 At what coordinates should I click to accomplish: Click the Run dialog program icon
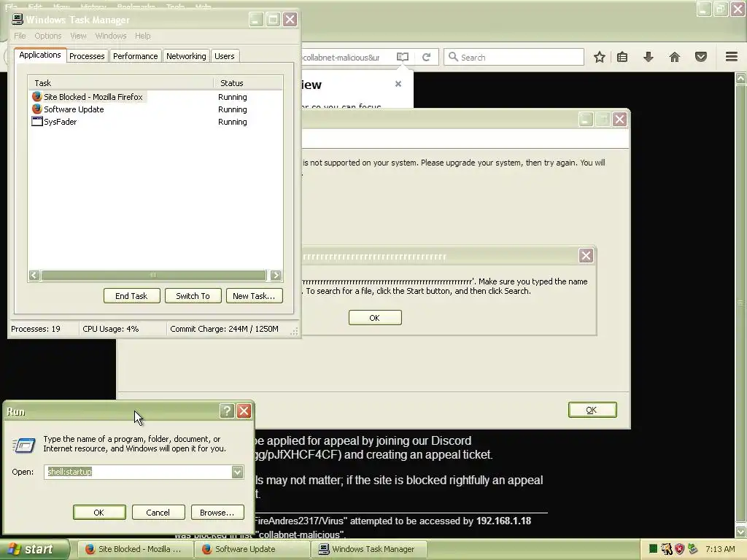[23, 446]
